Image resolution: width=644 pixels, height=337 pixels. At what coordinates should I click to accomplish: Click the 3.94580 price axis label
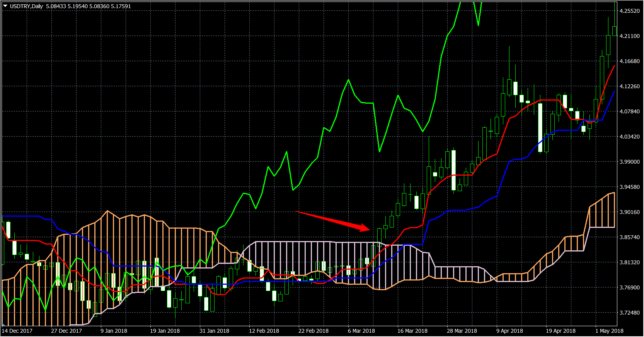point(629,187)
